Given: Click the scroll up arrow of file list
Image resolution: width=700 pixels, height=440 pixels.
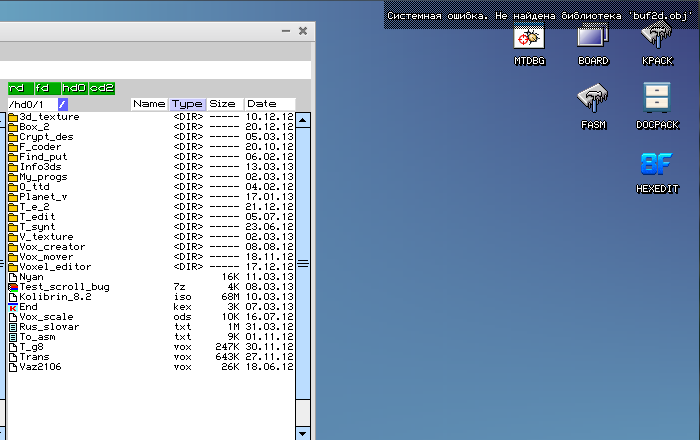Looking at the screenshot, I should [x=303, y=119].
